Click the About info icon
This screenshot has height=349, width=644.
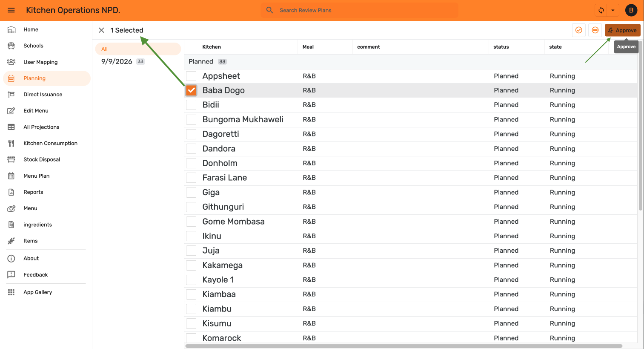pyautogui.click(x=11, y=258)
